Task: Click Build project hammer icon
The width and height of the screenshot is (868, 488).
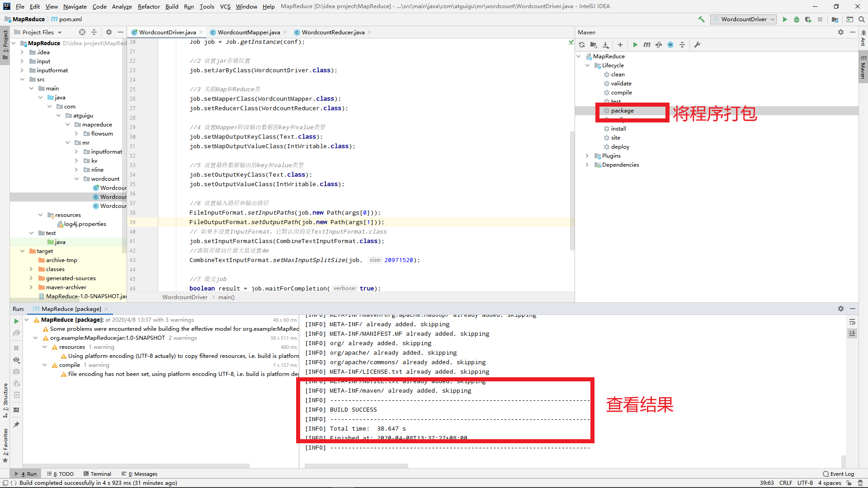Action: point(701,19)
